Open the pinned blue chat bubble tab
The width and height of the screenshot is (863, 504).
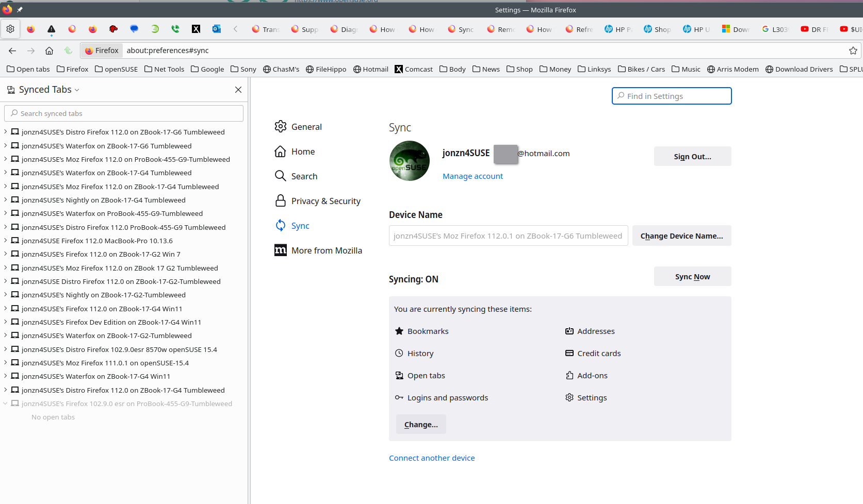pyautogui.click(x=134, y=29)
